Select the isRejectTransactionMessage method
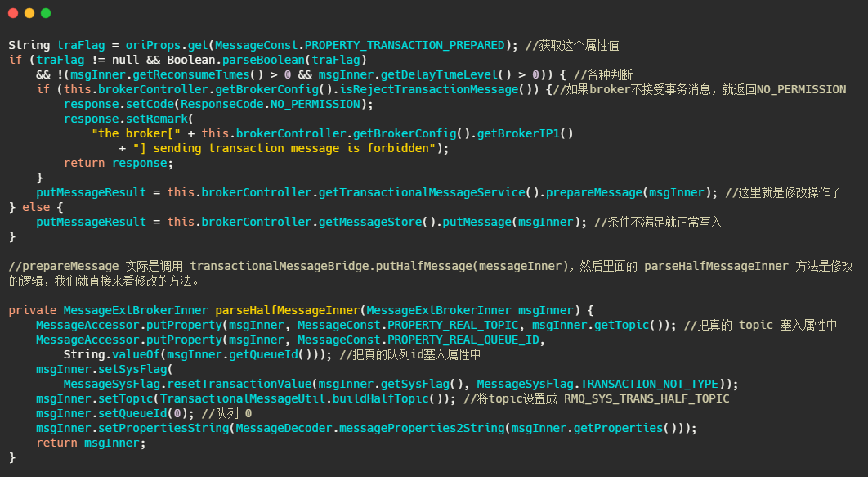The width and height of the screenshot is (868, 477). click(x=429, y=89)
